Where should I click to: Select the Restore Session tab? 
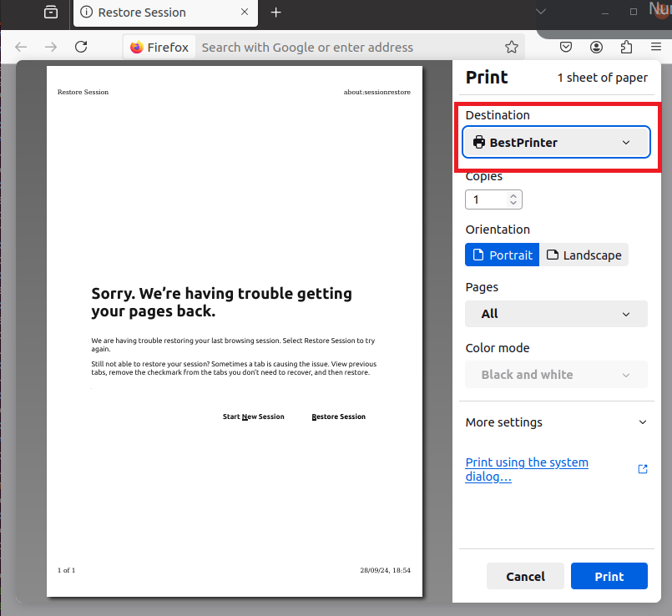pyautogui.click(x=165, y=13)
